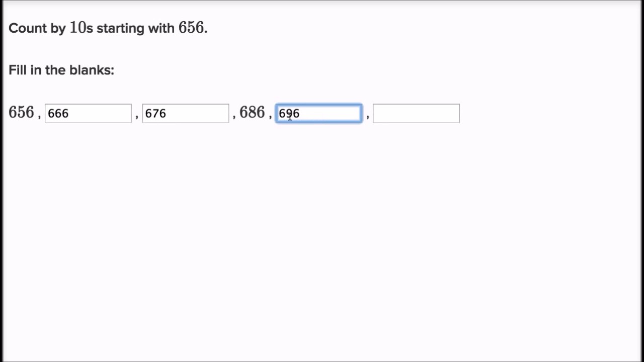Click the comma right after 686
The height and width of the screenshot is (362, 644).
[x=270, y=116]
